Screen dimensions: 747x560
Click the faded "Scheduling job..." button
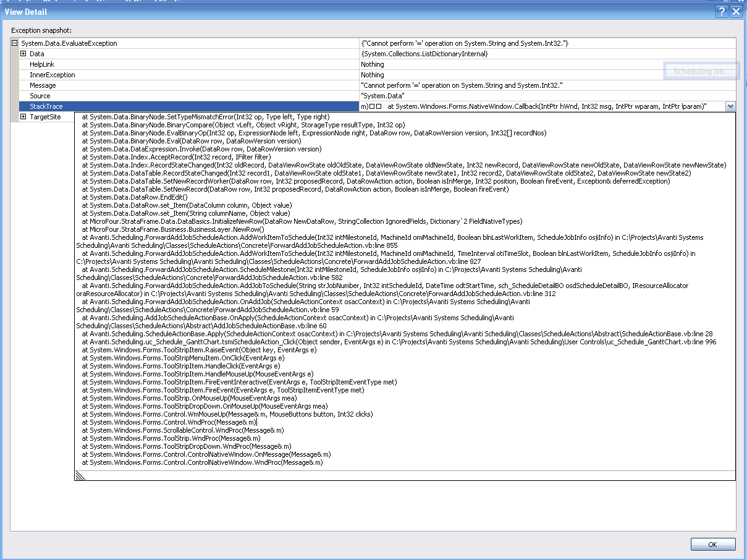tap(701, 72)
